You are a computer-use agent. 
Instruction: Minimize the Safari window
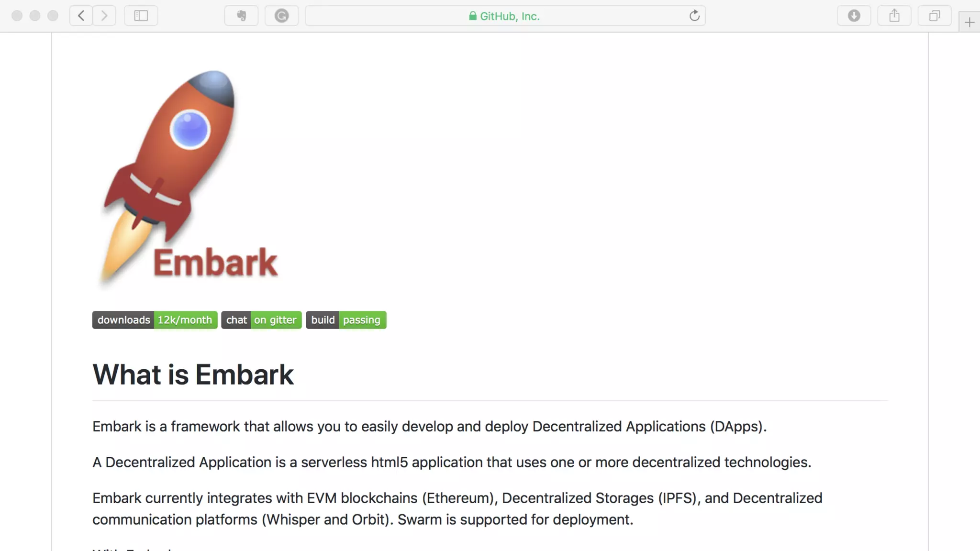35,16
